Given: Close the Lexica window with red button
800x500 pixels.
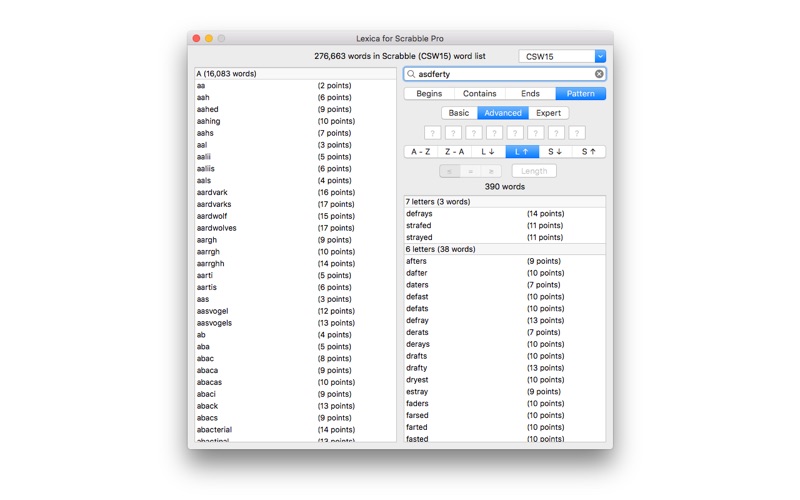Looking at the screenshot, I should [196, 38].
